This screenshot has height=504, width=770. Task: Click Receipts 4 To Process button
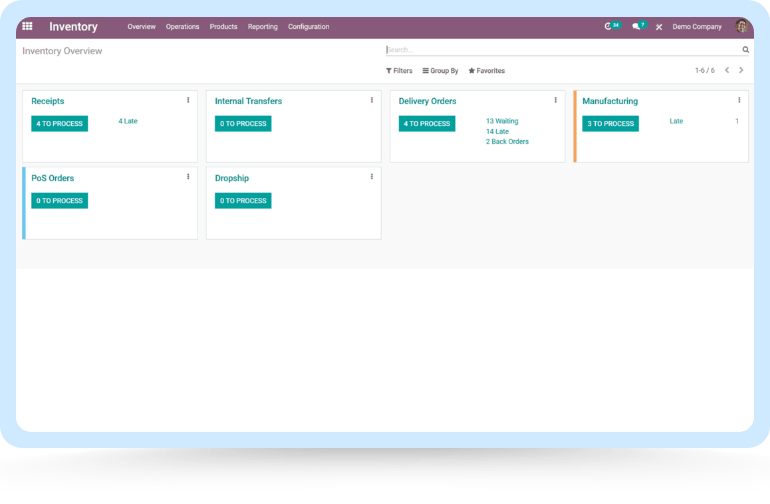coord(60,124)
